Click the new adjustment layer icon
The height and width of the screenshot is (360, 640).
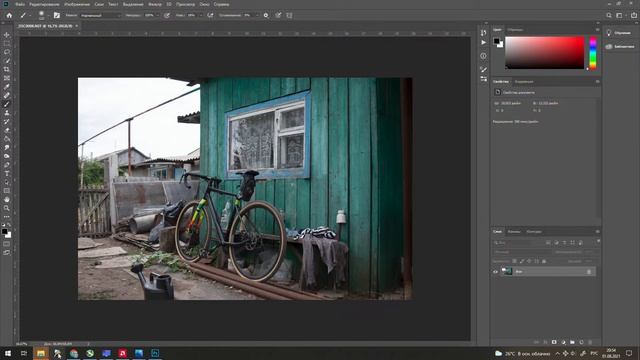pos(563,342)
